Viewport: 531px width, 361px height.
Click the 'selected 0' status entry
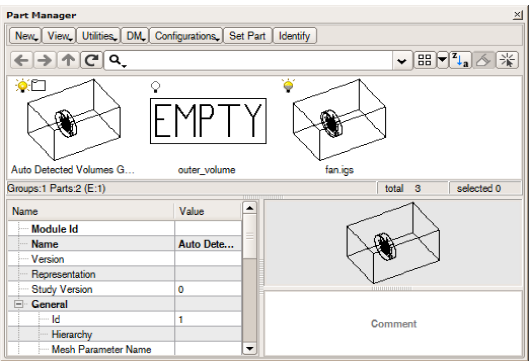tap(485, 188)
